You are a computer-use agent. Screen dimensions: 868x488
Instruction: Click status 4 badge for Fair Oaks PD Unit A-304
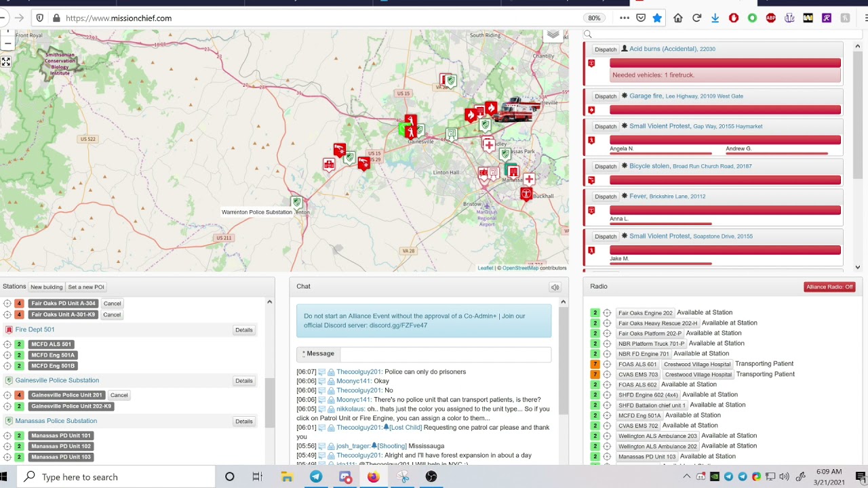pyautogui.click(x=19, y=304)
